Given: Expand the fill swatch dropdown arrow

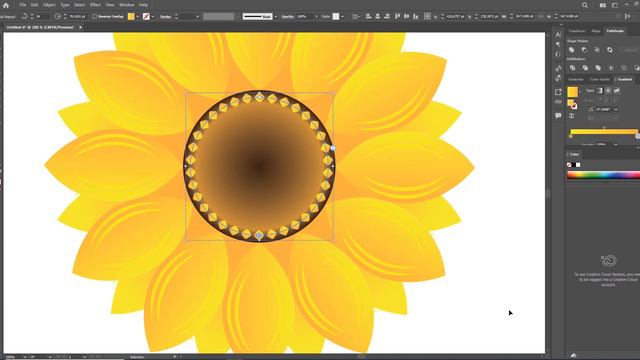Looking at the screenshot, I should click(x=138, y=17).
